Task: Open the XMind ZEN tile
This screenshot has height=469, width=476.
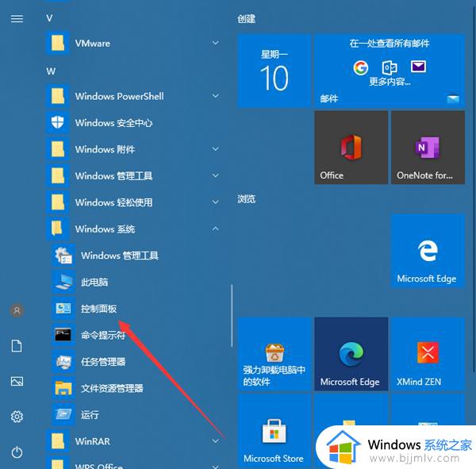Action: [428, 354]
